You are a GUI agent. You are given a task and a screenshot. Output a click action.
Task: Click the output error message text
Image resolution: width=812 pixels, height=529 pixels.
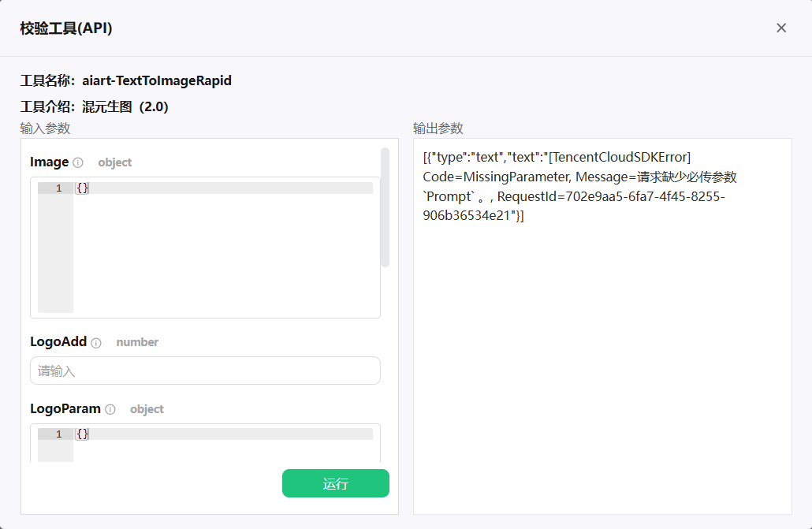(579, 187)
